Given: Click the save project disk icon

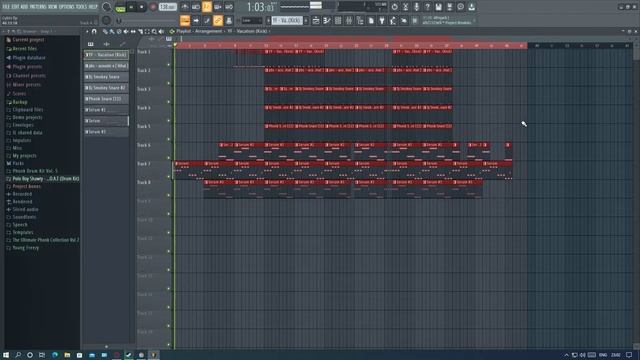Looking at the screenshot, I should [x=438, y=7].
